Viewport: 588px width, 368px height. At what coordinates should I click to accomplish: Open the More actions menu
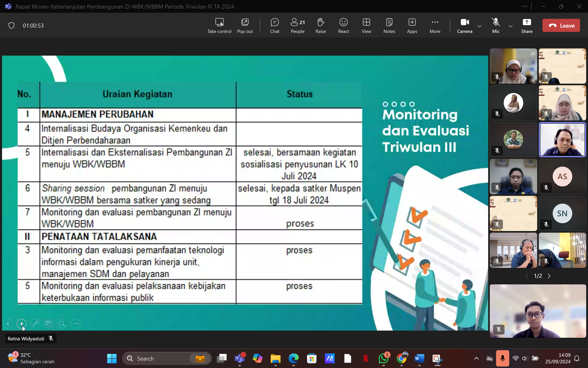[x=435, y=26]
